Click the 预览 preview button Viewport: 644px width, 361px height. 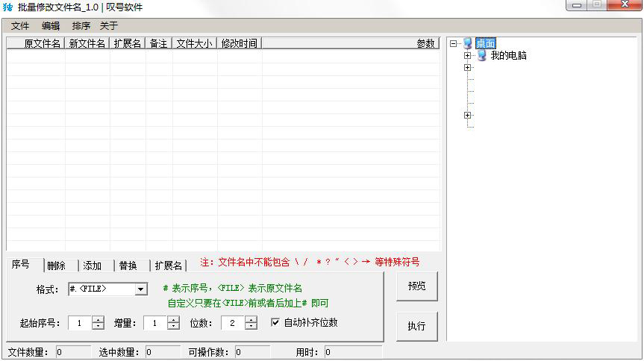tap(417, 286)
